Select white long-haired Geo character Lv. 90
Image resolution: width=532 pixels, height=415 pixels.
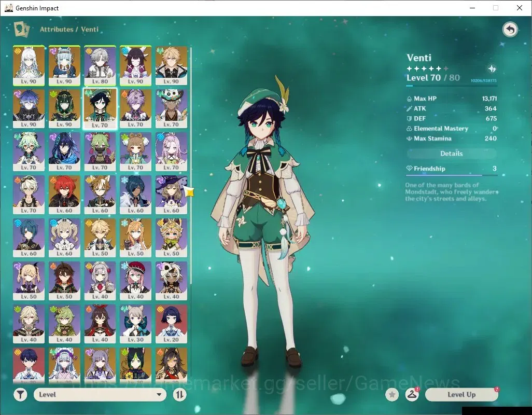29,65
